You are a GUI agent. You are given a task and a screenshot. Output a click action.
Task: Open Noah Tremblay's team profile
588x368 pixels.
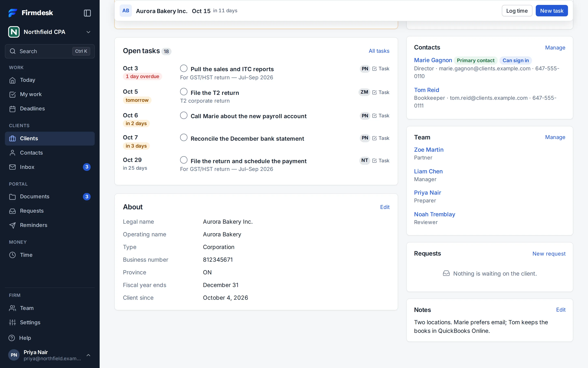(434, 214)
